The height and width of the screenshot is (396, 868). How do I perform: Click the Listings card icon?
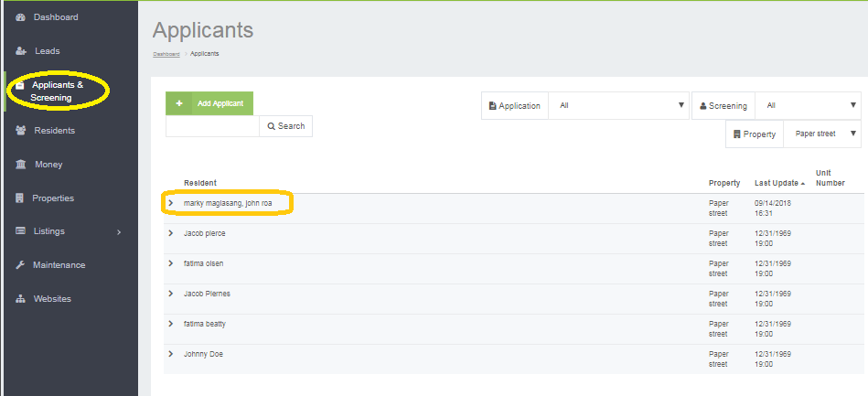pyautogui.click(x=20, y=231)
